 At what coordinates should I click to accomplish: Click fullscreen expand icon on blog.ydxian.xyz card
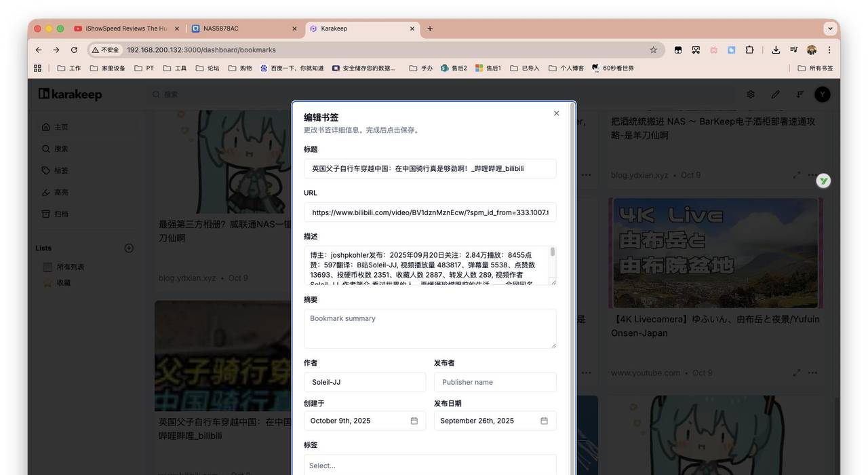(x=797, y=174)
